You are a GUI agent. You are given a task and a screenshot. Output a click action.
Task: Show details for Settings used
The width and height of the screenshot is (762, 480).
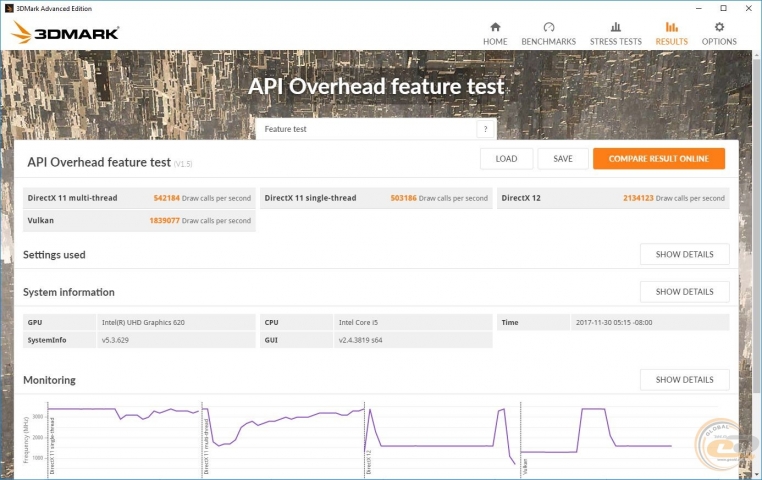click(684, 254)
